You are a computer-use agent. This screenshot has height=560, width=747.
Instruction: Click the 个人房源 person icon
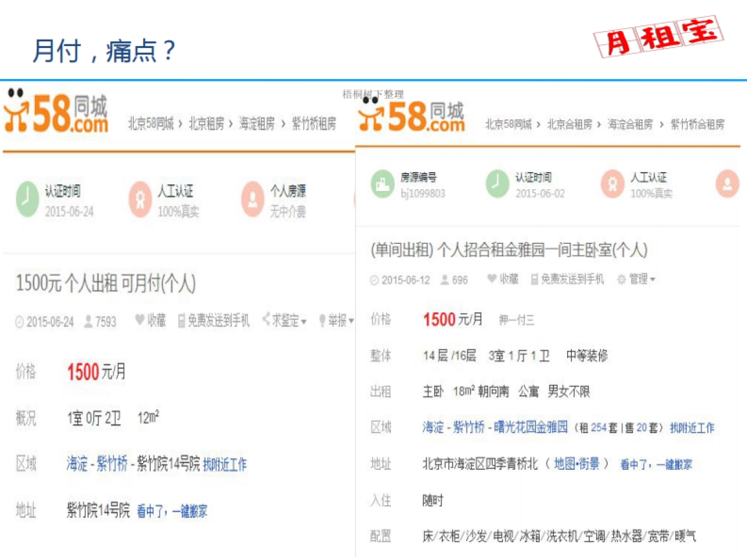pyautogui.click(x=253, y=198)
